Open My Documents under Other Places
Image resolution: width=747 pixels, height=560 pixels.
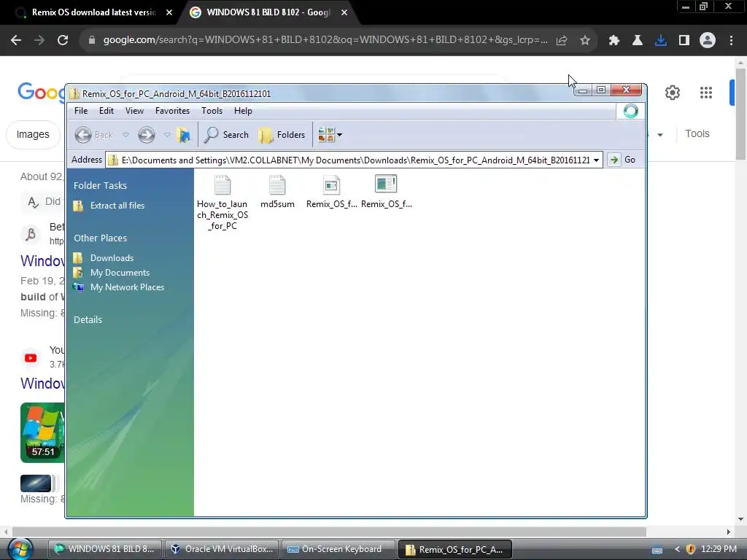click(120, 273)
